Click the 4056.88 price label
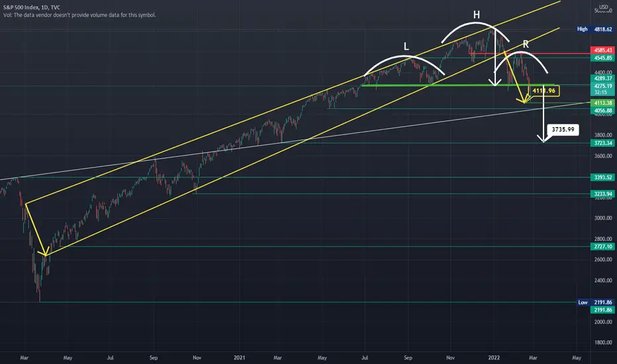617x364 pixels. pos(603,111)
